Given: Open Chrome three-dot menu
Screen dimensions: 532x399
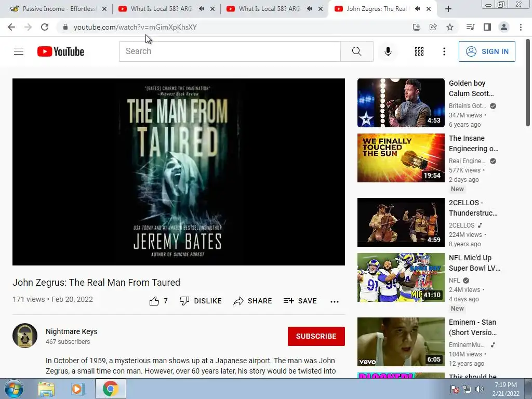Looking at the screenshot, I should (521, 27).
